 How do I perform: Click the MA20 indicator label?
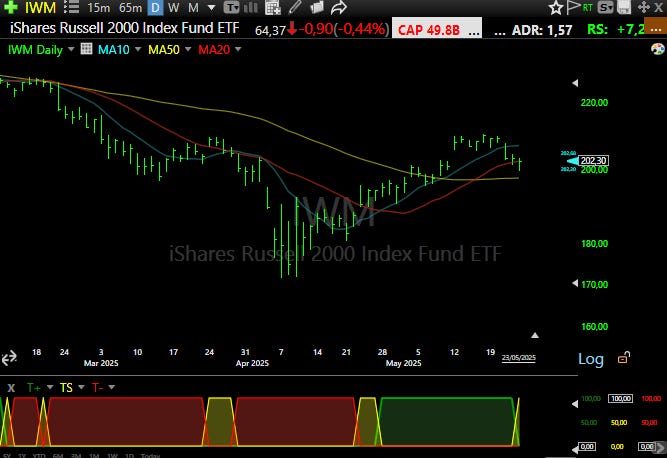coord(214,49)
